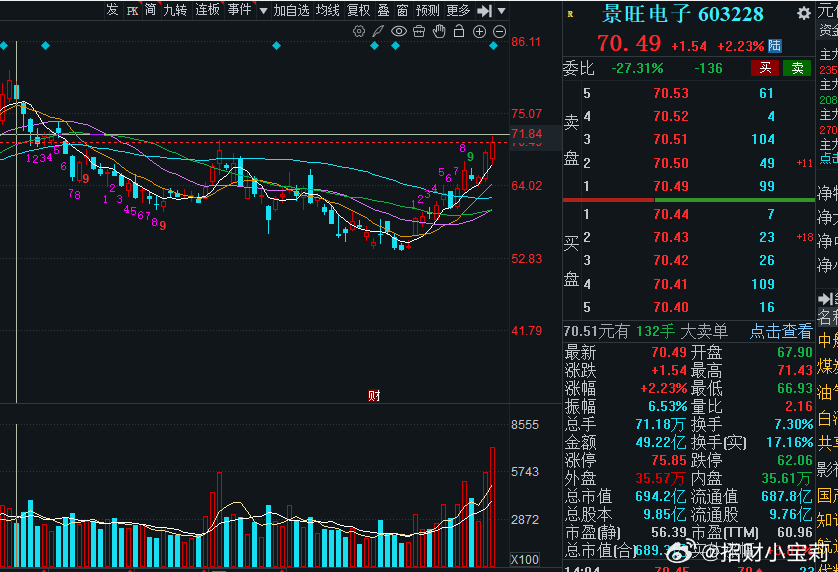Click the red 买 buy button
Viewport: 838px width, 572px height.
[x=765, y=68]
